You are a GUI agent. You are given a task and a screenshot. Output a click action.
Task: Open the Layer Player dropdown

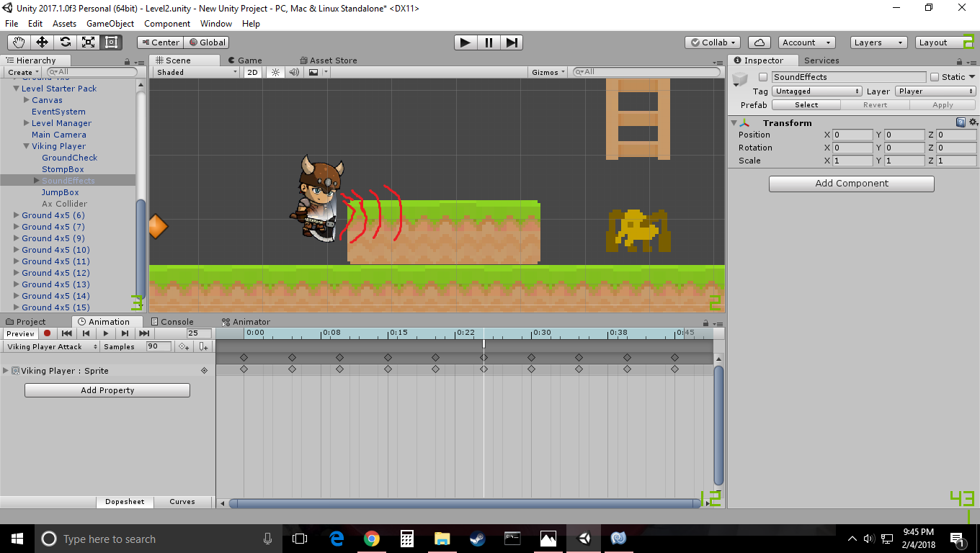click(x=935, y=91)
